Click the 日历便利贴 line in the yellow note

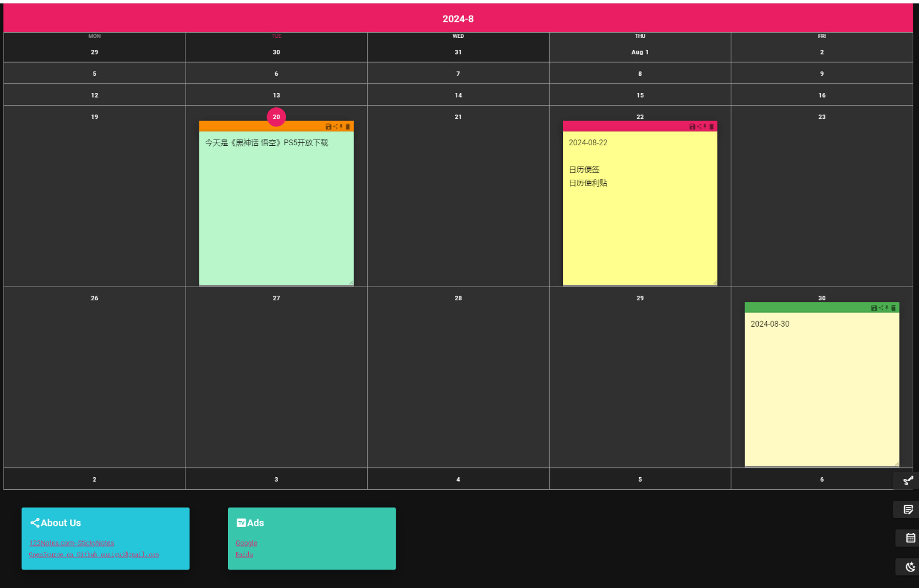pos(588,183)
